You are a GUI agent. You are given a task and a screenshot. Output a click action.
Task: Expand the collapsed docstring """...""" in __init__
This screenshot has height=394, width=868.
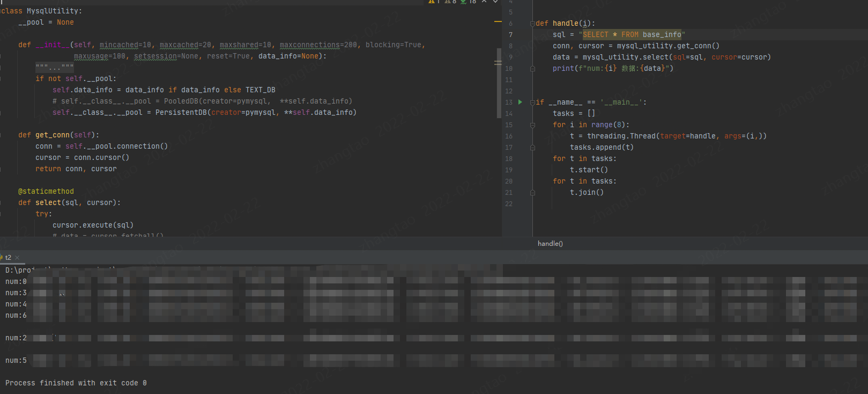point(55,67)
